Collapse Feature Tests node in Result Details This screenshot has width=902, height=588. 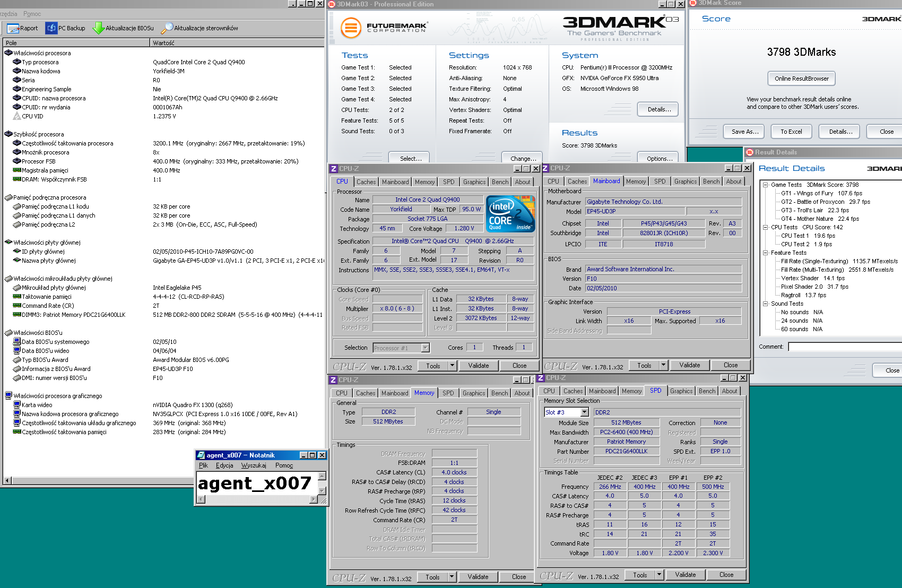pos(766,253)
